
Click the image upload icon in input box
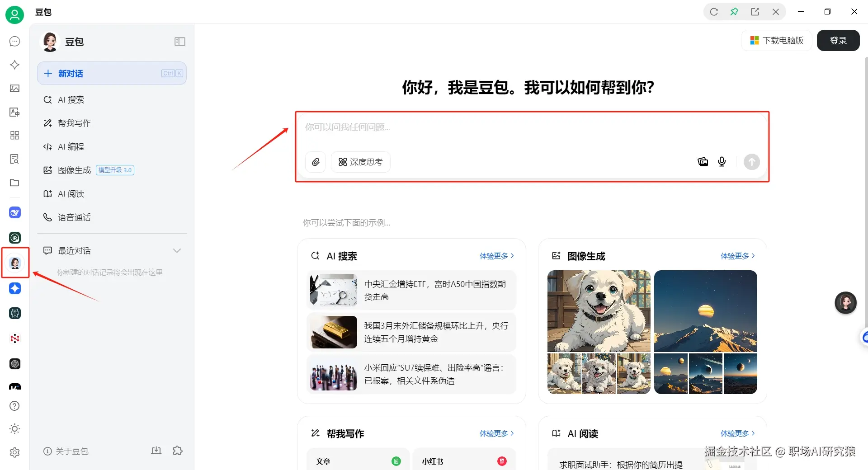click(x=703, y=162)
